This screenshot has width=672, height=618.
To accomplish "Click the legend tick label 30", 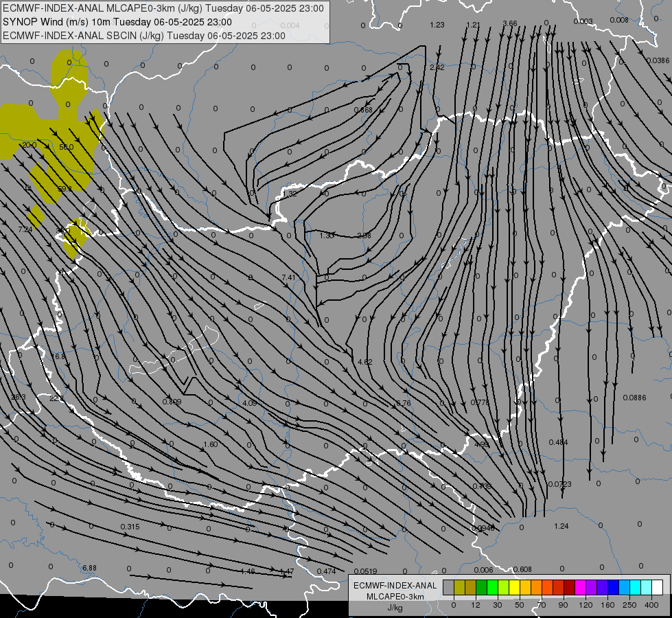I will point(497,605).
